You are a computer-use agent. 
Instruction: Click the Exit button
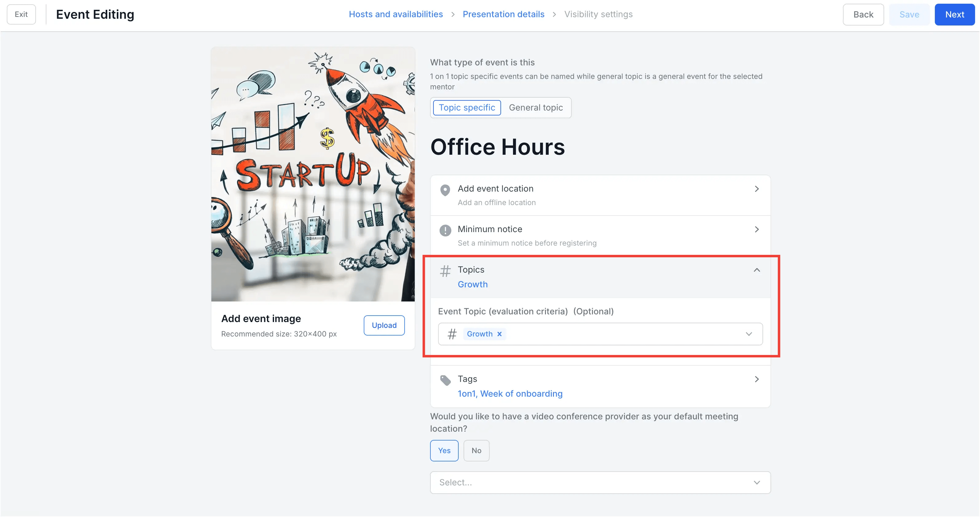click(21, 14)
